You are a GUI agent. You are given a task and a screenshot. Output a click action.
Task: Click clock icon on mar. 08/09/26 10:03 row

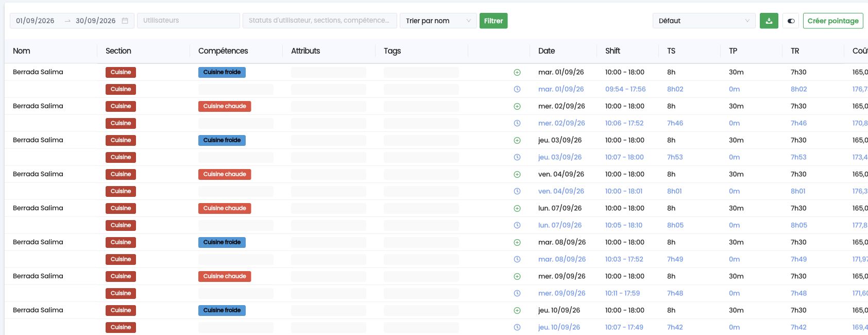click(x=517, y=260)
